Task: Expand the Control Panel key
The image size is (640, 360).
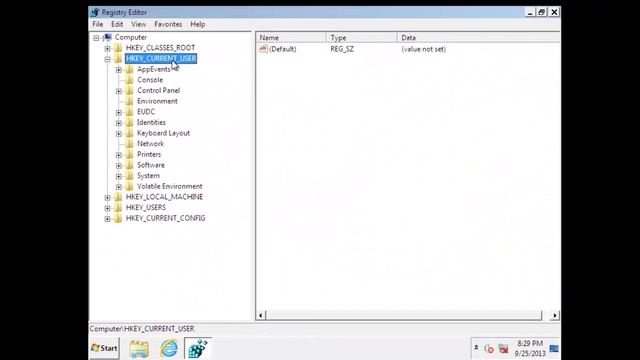Action: point(119,91)
